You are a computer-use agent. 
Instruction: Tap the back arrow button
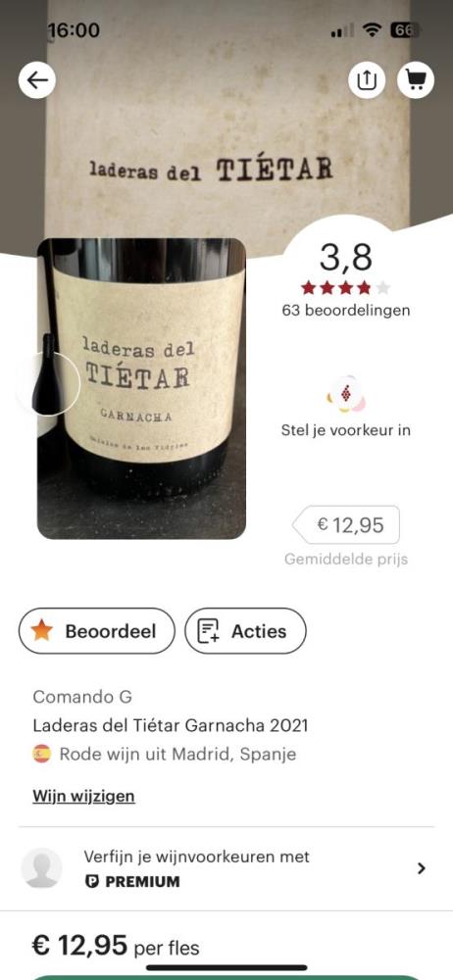point(37,80)
